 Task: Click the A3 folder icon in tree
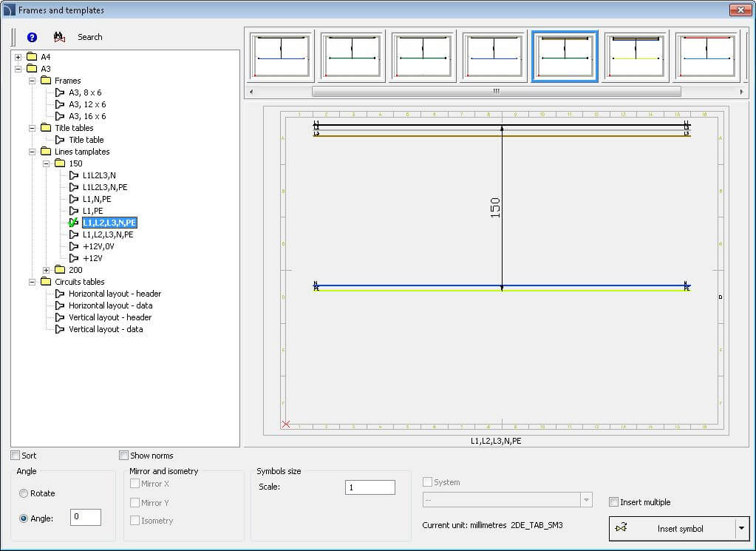click(x=32, y=69)
